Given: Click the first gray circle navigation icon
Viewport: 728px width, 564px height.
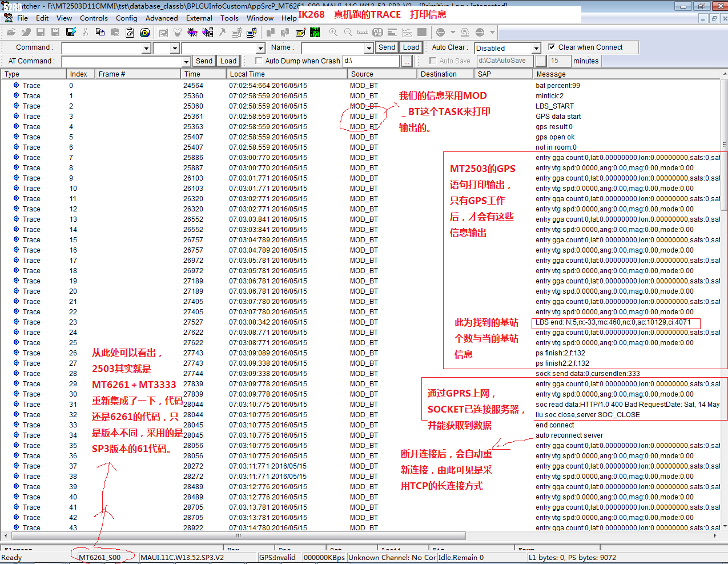Looking at the screenshot, I should point(440,32).
